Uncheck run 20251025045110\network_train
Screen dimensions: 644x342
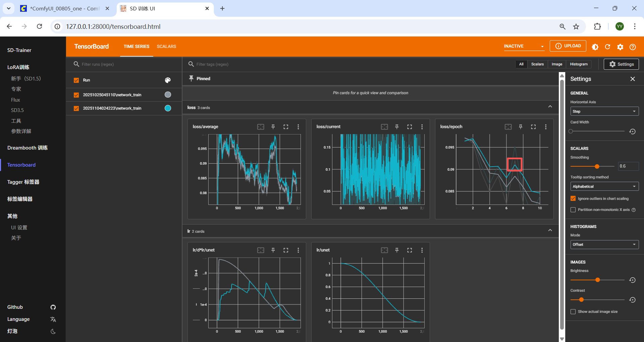coord(76,95)
